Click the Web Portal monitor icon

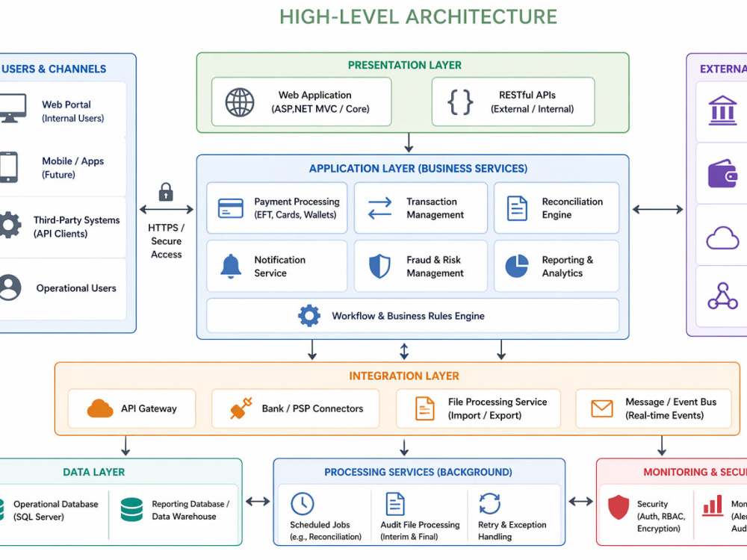(12, 108)
